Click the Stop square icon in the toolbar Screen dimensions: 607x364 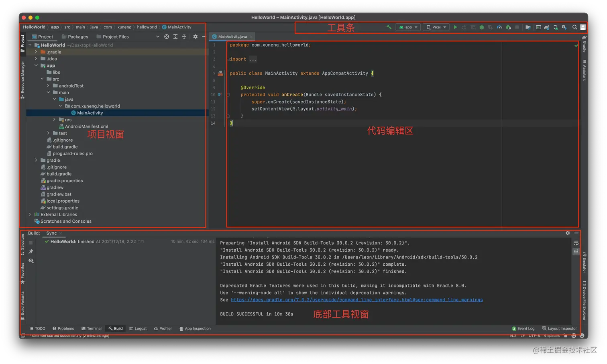pyautogui.click(x=517, y=27)
